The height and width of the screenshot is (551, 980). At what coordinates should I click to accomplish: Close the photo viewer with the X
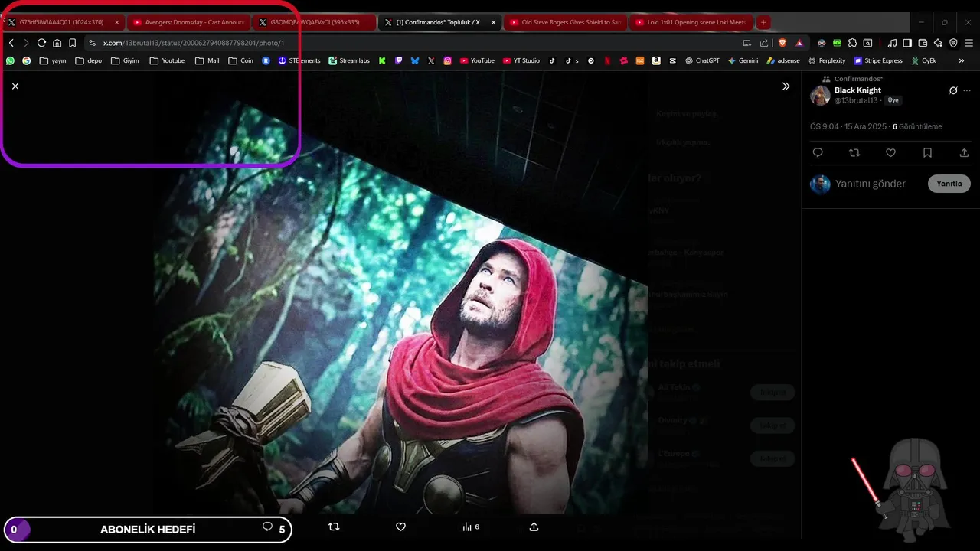15,86
